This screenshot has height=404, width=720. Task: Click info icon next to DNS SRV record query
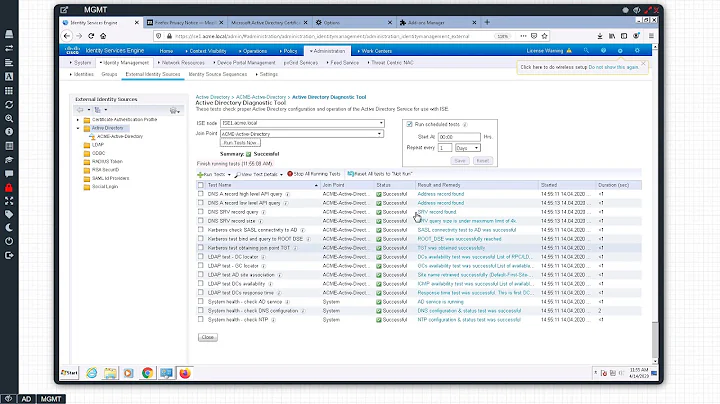[264, 212]
